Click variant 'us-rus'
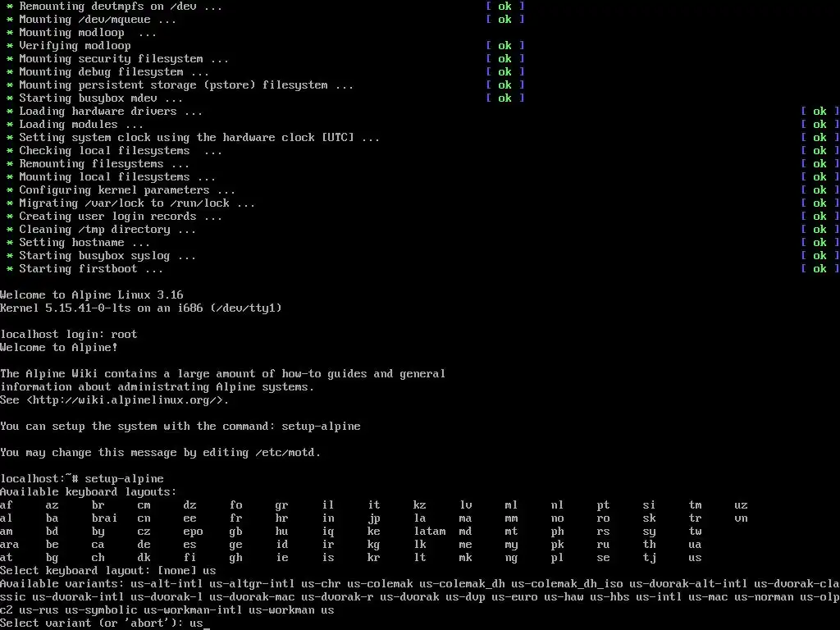Image resolution: width=840 pixels, height=630 pixels. click(39, 610)
